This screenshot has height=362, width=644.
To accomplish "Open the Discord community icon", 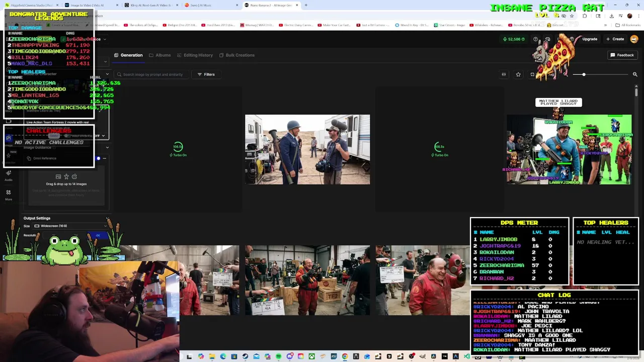I will (x=548, y=39).
